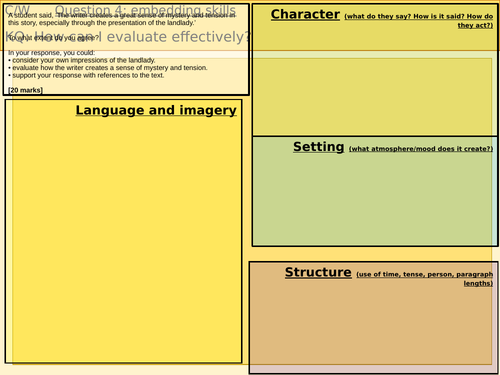
Task: Select bullet 'evaluate how the writer creates a sense'
Action: (108, 68)
